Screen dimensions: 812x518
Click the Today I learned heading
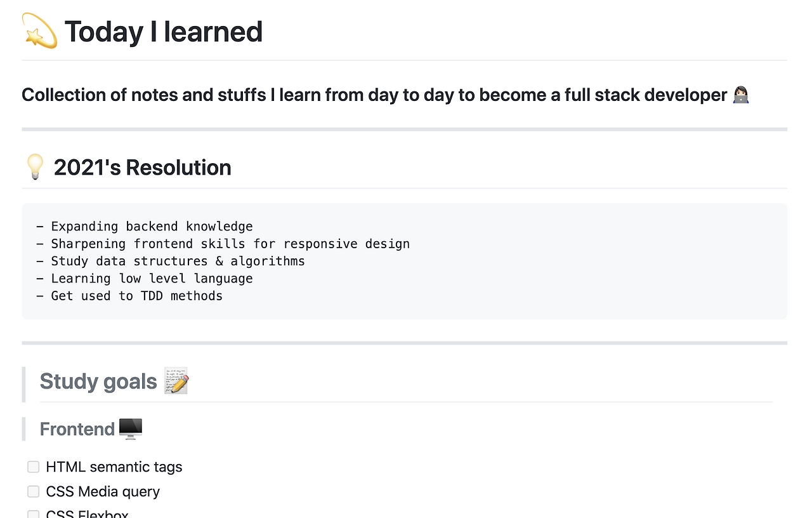[164, 32]
